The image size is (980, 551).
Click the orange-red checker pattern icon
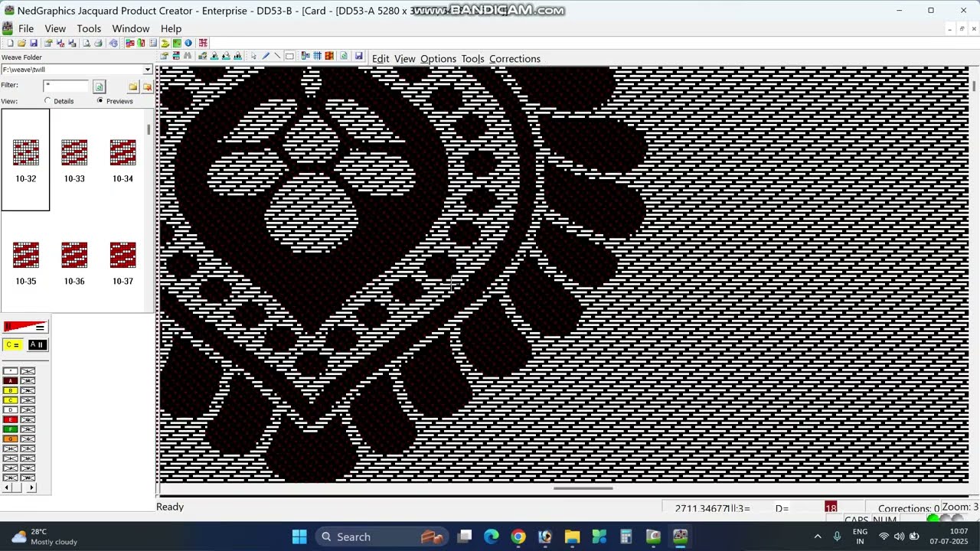click(x=329, y=56)
